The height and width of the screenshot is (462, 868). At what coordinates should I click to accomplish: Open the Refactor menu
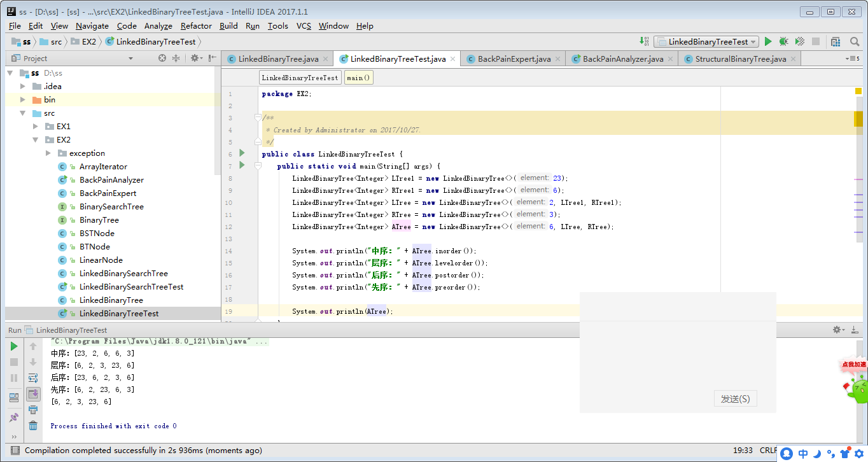pos(196,26)
